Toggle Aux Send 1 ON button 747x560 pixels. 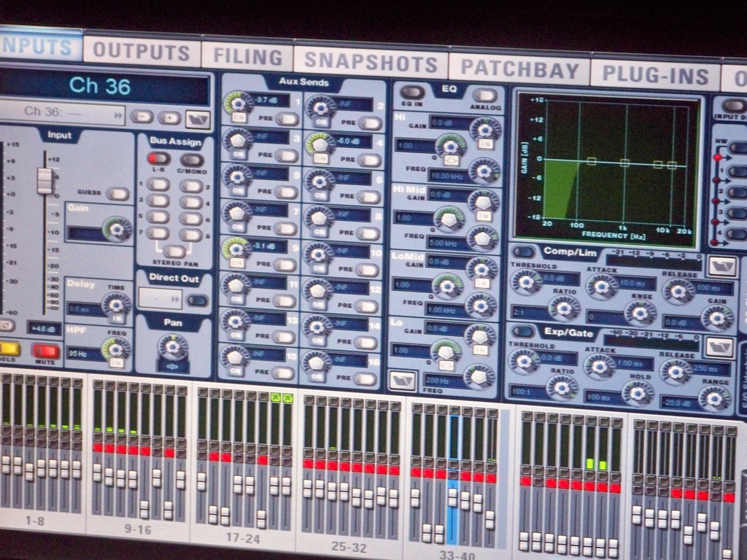239,117
